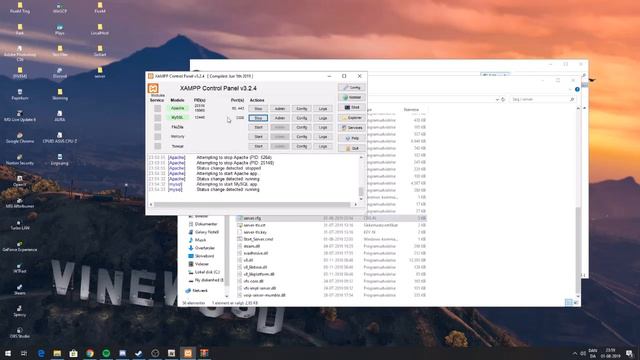Viewport: 640px width, 360px height.
Task: Select Videoer in Explorer sidebar
Action: coord(199,264)
